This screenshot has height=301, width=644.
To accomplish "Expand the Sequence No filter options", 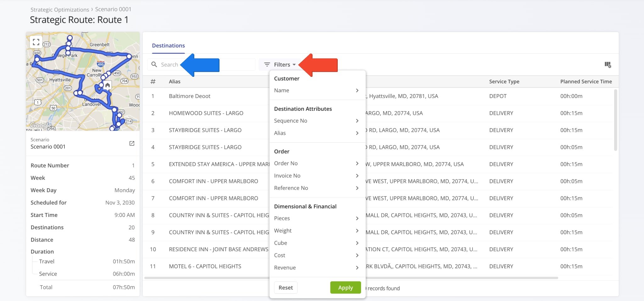I will coord(357,121).
